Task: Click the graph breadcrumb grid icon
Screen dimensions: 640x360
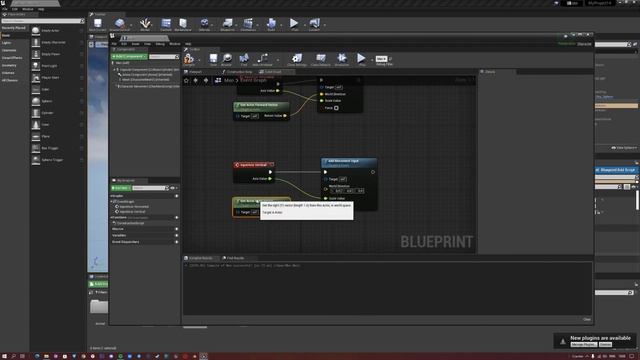Action: 218,80
